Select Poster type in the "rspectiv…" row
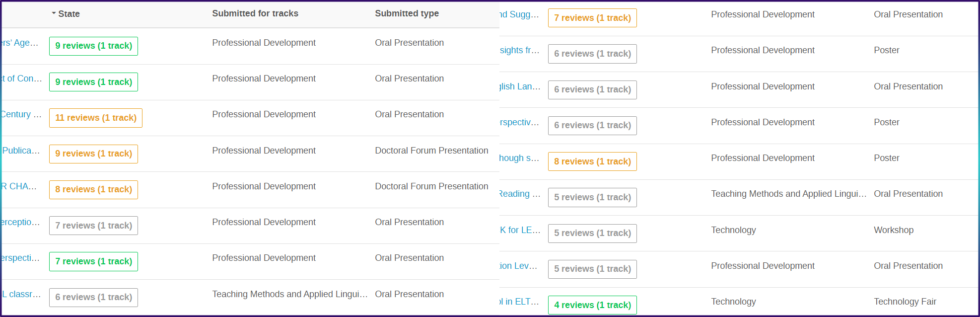 [887, 122]
